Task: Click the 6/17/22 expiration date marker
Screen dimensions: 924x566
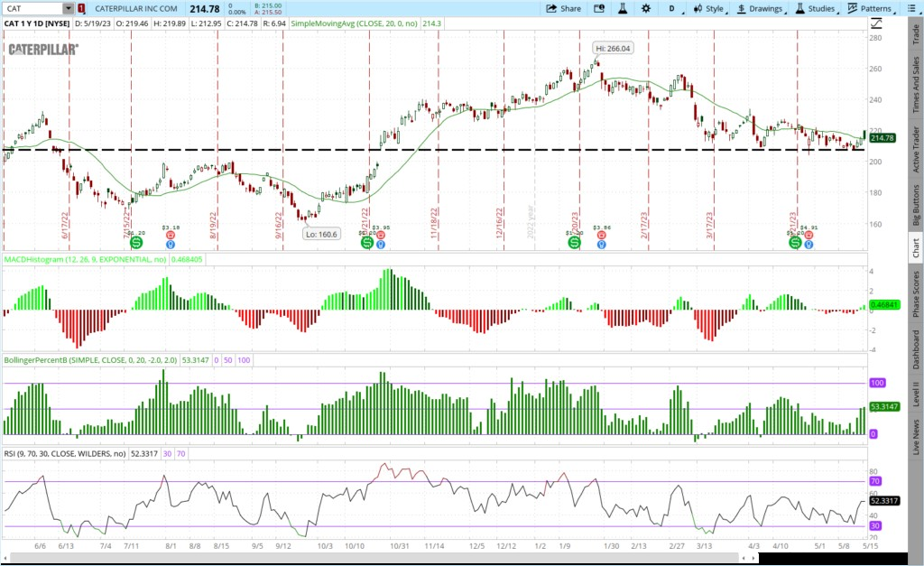Action: [65, 225]
